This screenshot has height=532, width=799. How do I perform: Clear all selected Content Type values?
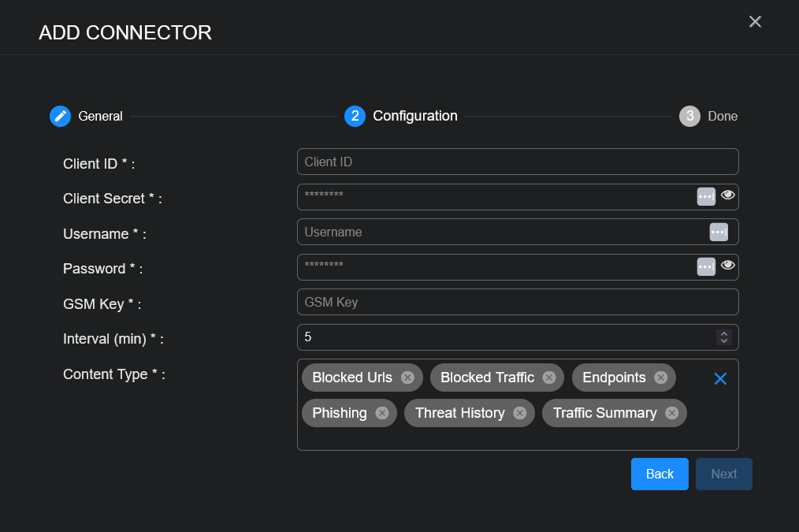point(719,379)
